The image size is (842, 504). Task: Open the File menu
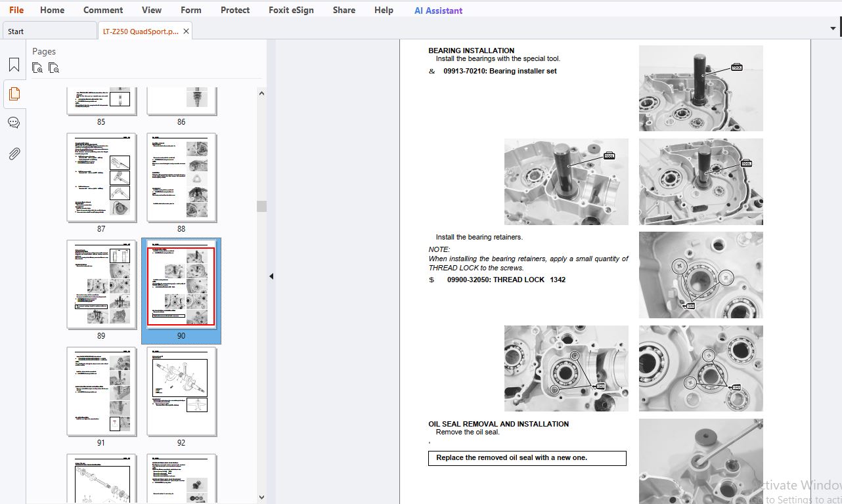(16, 10)
